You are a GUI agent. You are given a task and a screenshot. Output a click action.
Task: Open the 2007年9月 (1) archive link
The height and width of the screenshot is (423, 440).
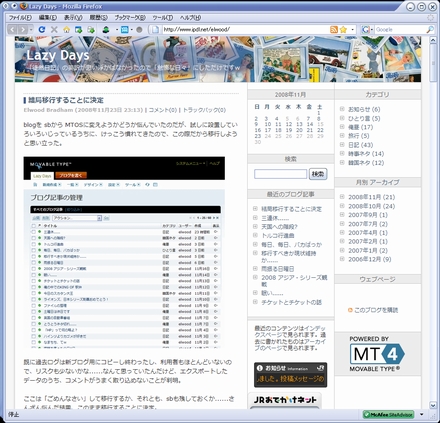(x=368, y=215)
